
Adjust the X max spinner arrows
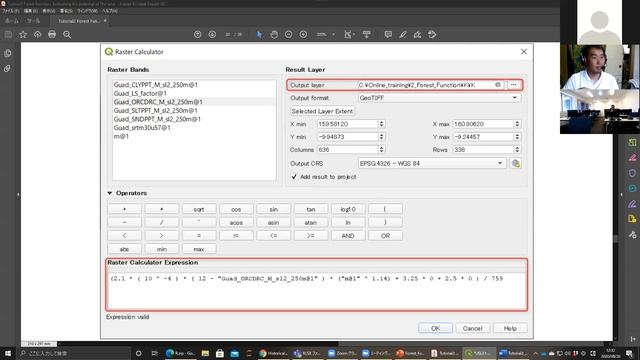coord(517,124)
